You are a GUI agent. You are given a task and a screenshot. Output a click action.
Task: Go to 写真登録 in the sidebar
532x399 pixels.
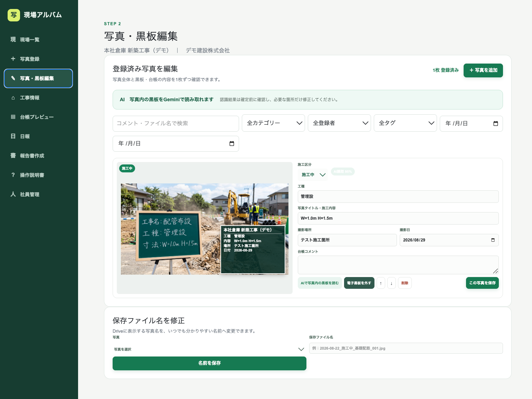[38, 59]
